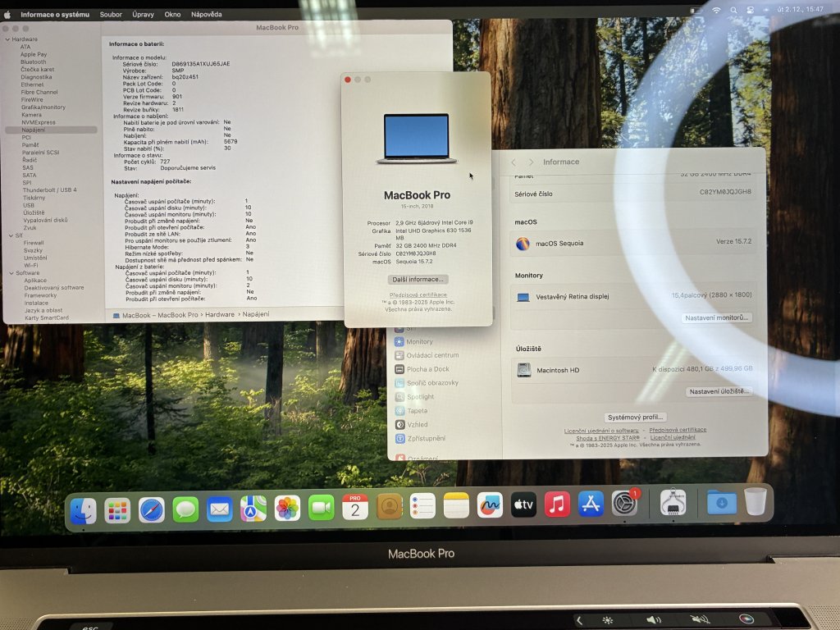Open Finder from the Dock
Screen dimensions: 840x630
[x=83, y=510]
